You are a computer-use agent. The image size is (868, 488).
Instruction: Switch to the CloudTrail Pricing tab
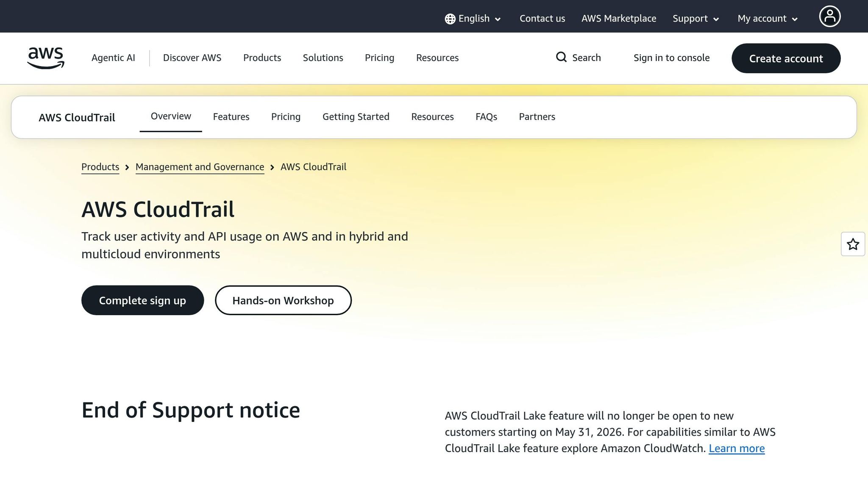(286, 116)
